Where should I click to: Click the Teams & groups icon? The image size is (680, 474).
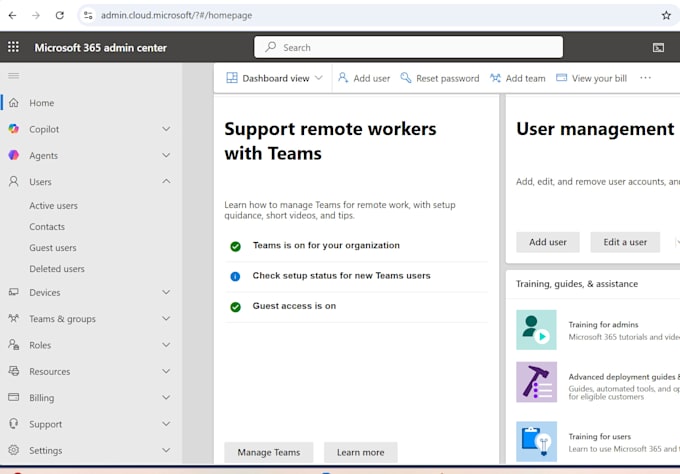(x=14, y=318)
